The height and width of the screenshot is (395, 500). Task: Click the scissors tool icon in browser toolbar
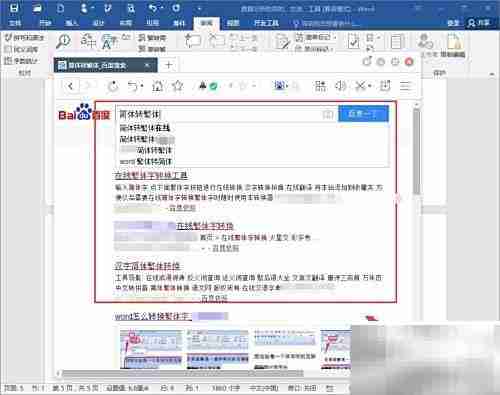click(360, 86)
